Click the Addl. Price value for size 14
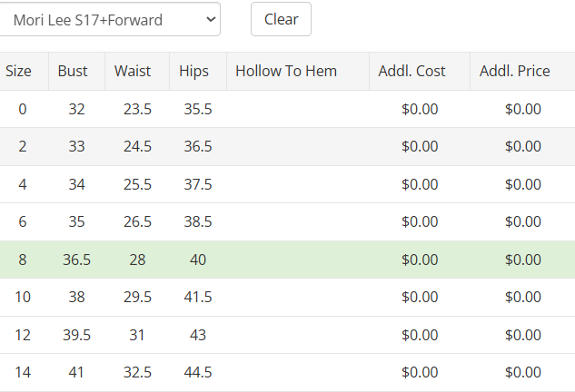575x392 pixels. pyautogui.click(x=522, y=372)
